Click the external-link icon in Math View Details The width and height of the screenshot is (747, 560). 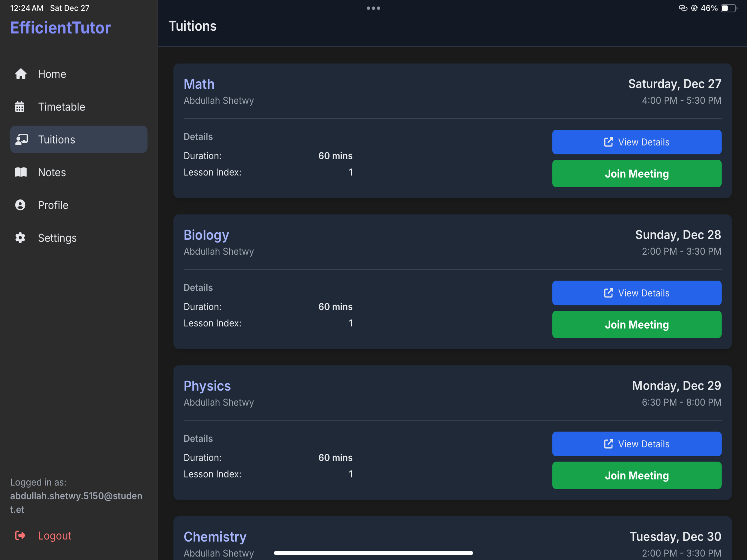[x=608, y=142]
